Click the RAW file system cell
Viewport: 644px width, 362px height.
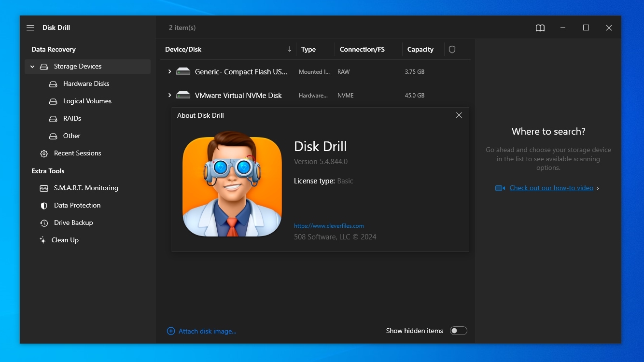point(344,72)
